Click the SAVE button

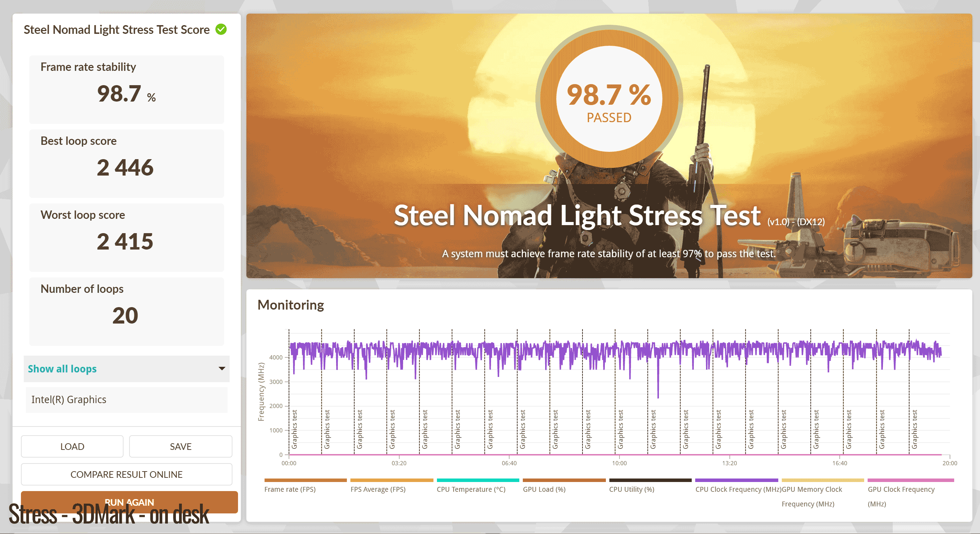181,446
